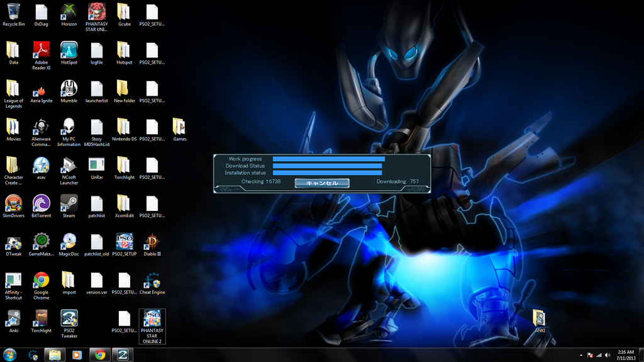644x362 pixels.
Task: Open the clock showing 2:16 AM
Action: click(626, 355)
